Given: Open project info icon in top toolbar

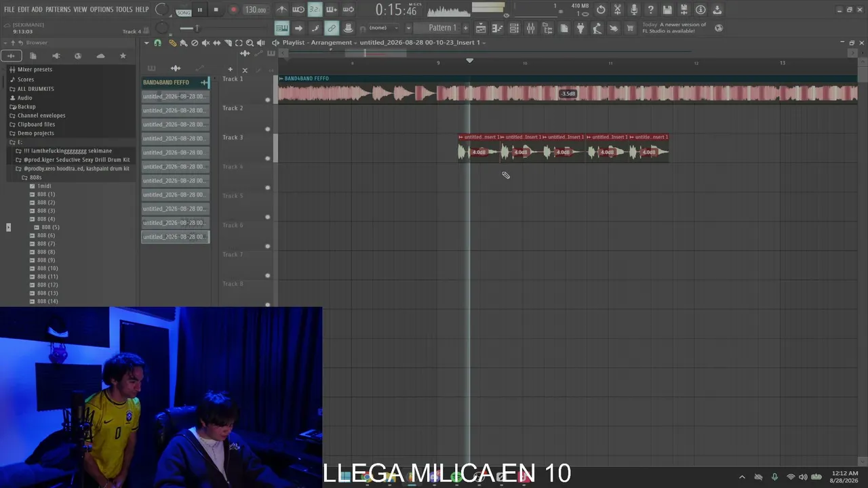Looking at the screenshot, I should [701, 9].
